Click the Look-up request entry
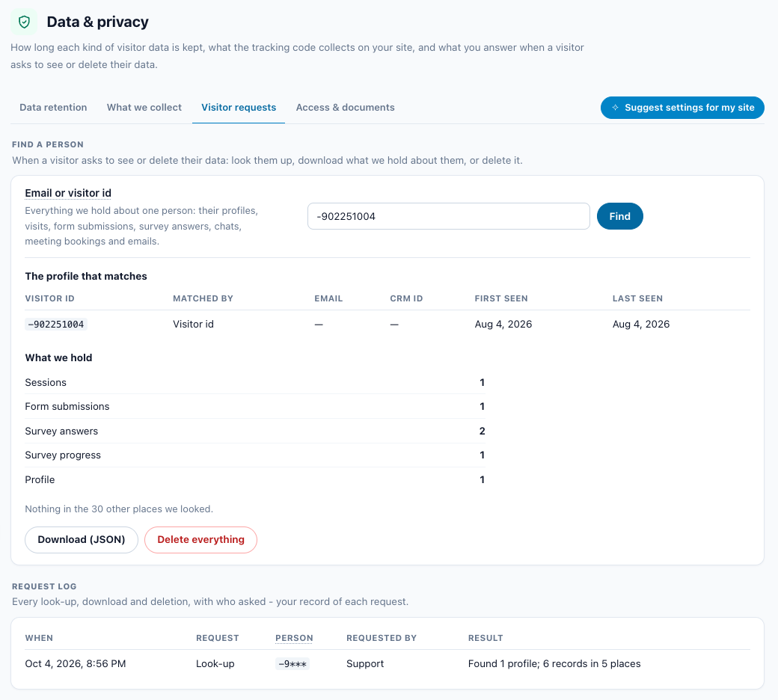 (x=215, y=664)
